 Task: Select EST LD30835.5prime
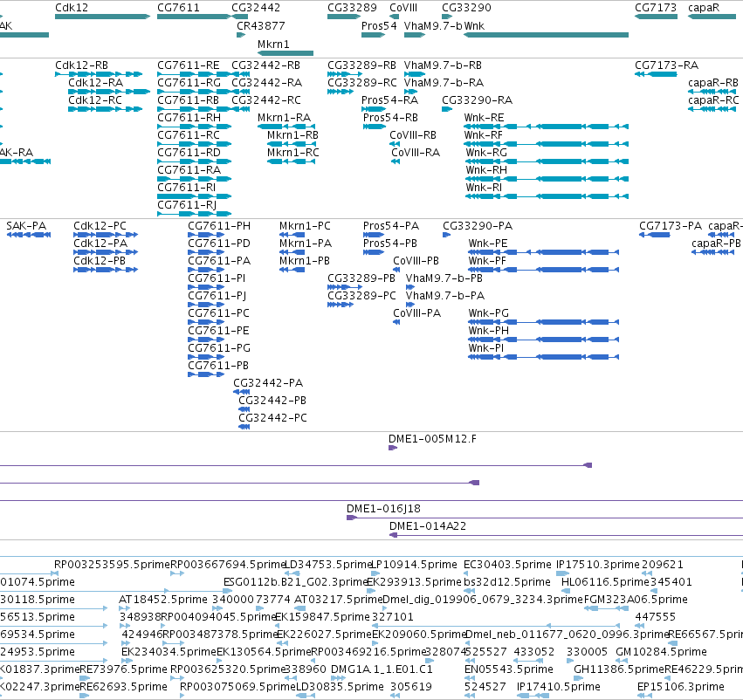(x=340, y=686)
